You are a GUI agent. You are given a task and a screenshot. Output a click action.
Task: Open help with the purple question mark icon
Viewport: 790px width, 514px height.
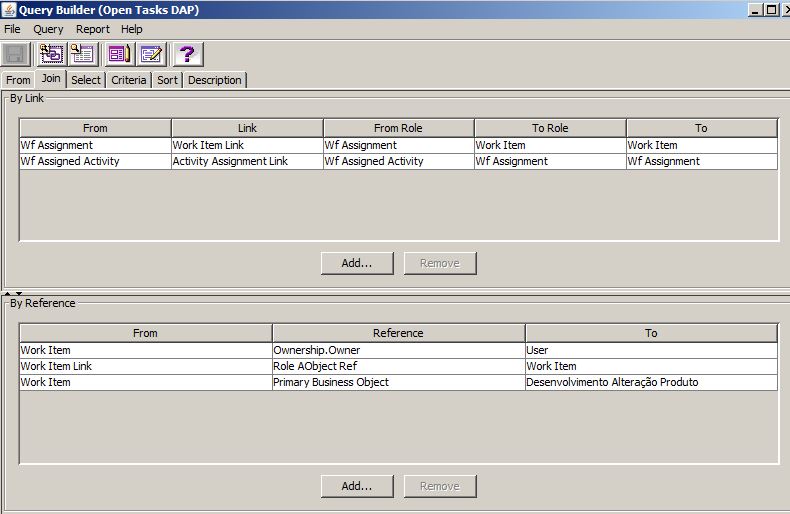187,54
